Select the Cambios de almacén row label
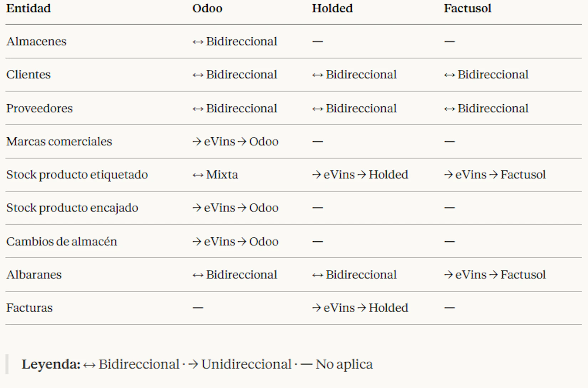588x388 pixels. (x=62, y=241)
